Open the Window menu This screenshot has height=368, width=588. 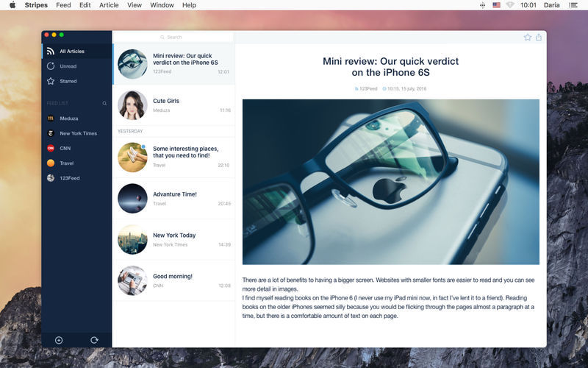[162, 5]
